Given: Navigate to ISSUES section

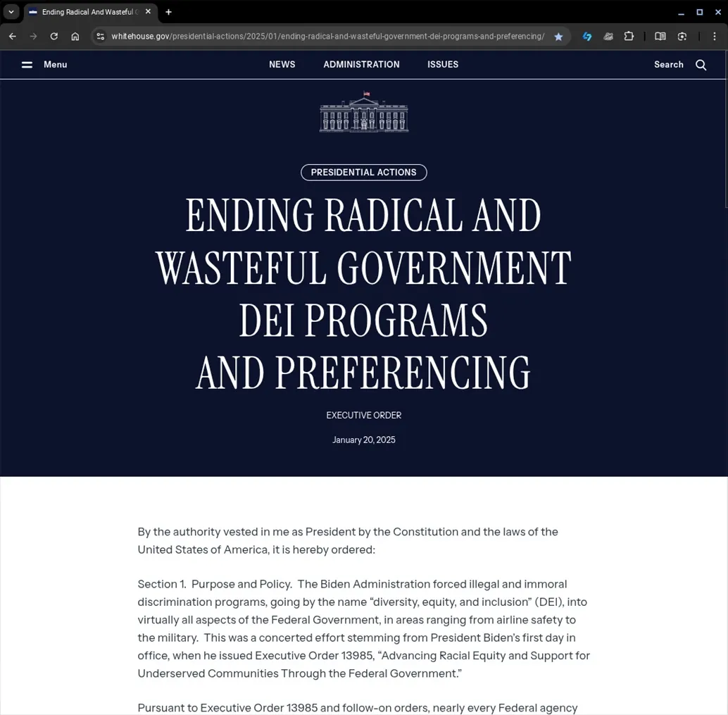Looking at the screenshot, I should coord(442,65).
